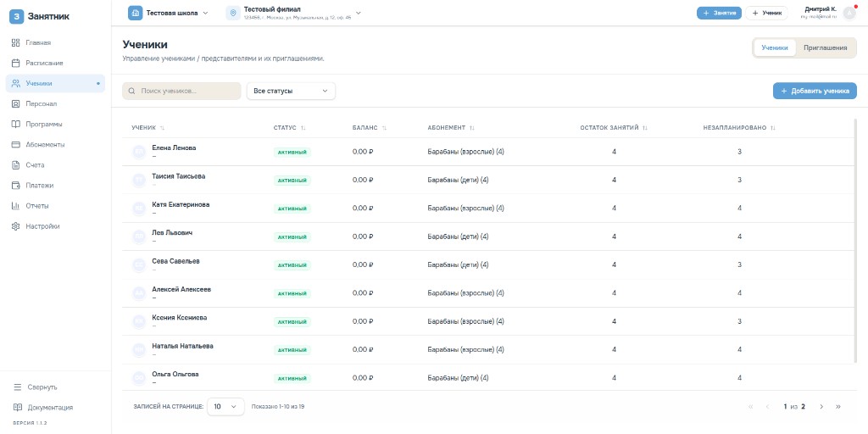The height and width of the screenshot is (434, 868).
Task: Open student Катя Екатеринова
Action: [x=181, y=205]
